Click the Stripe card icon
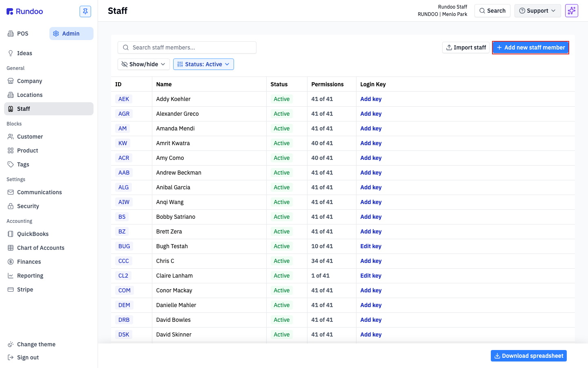 (x=11, y=289)
